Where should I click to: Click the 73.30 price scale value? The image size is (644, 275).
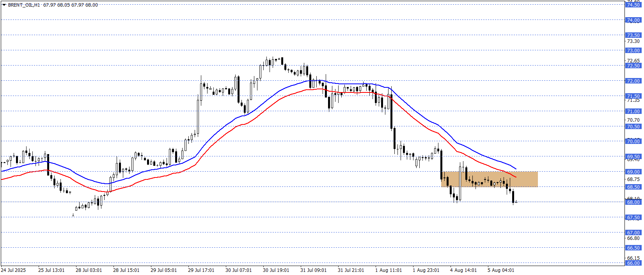point(633,41)
